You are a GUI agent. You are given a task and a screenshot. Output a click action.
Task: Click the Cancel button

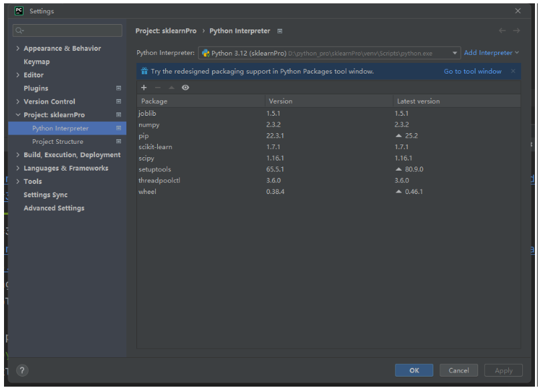click(459, 370)
